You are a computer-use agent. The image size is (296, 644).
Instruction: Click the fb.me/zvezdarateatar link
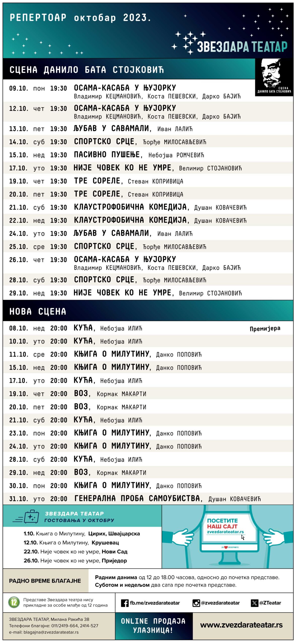[155, 603]
